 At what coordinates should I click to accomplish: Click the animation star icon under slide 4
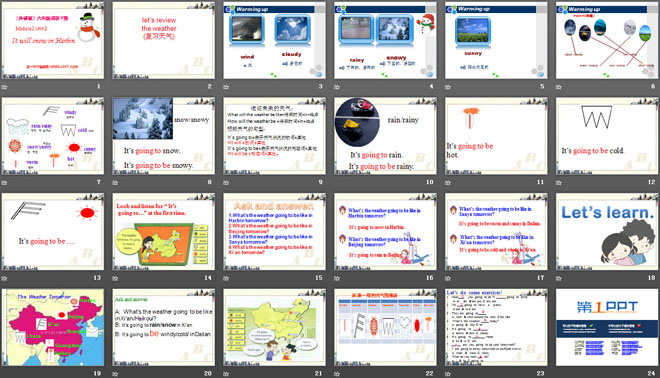[x=337, y=87]
